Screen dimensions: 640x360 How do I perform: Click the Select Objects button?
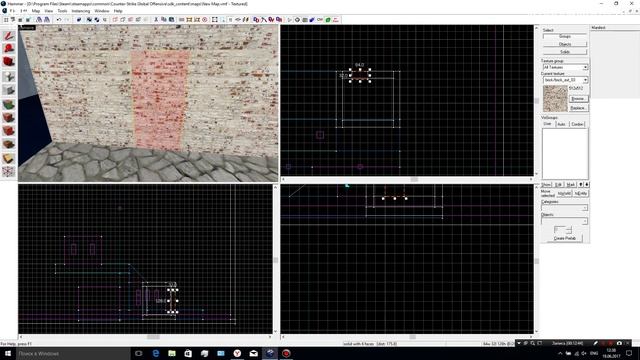click(x=565, y=44)
